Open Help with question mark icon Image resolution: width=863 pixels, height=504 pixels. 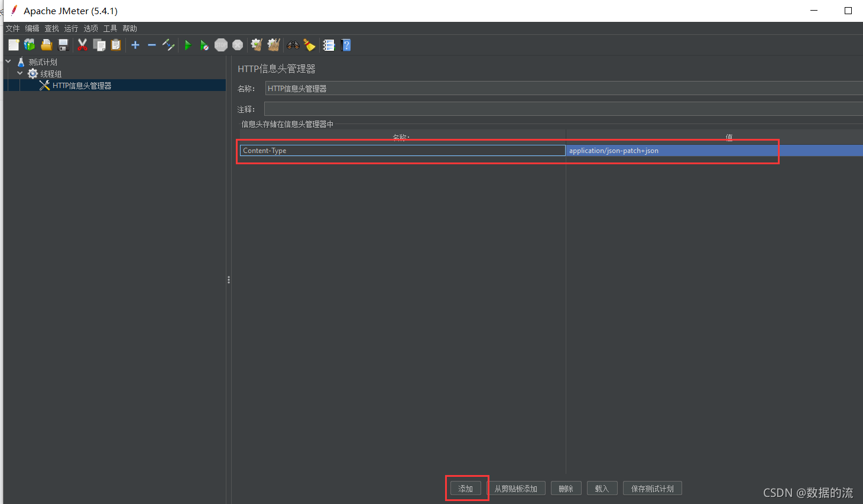(x=346, y=45)
